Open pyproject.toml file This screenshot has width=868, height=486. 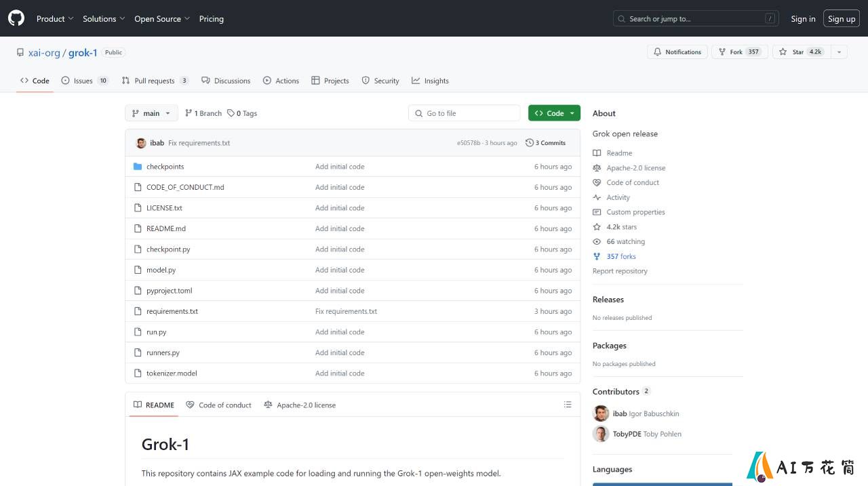click(170, 291)
